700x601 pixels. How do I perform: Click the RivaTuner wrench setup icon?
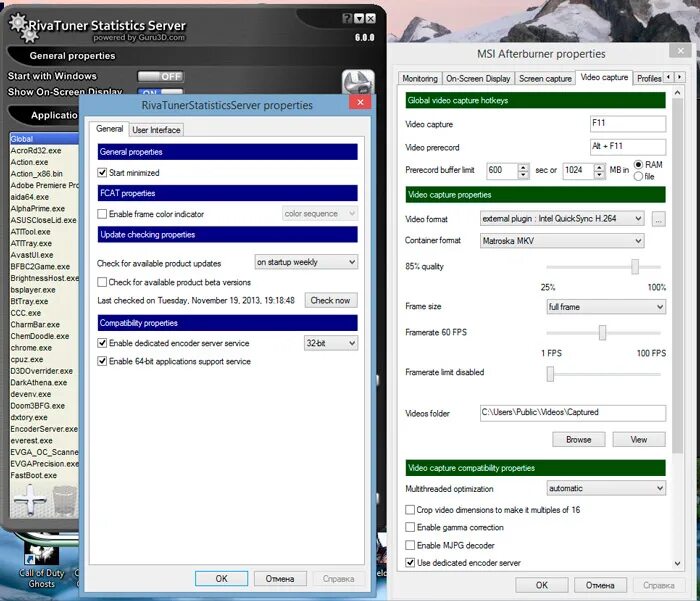358,82
